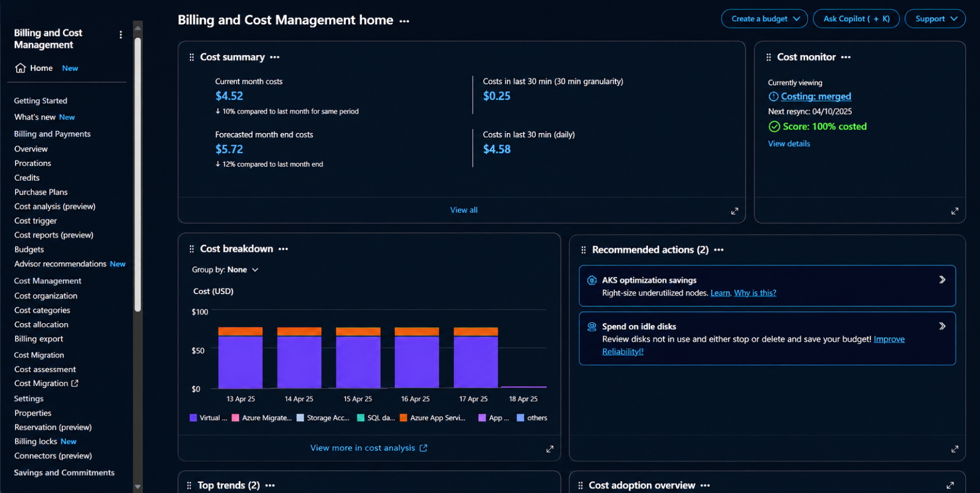Click external link icon beside Cost Migration
This screenshot has width=980, height=493.
[75, 383]
